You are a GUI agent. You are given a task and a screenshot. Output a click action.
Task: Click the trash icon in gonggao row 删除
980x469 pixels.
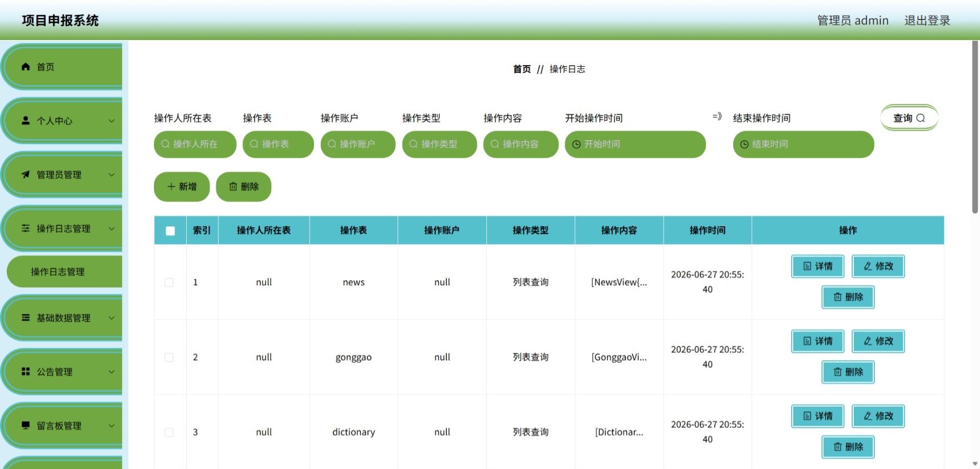pos(838,372)
